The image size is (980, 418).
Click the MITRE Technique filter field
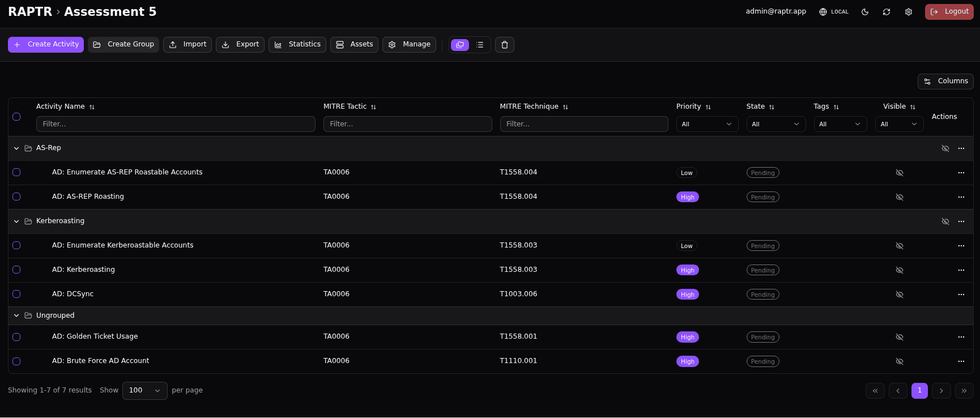click(x=583, y=124)
